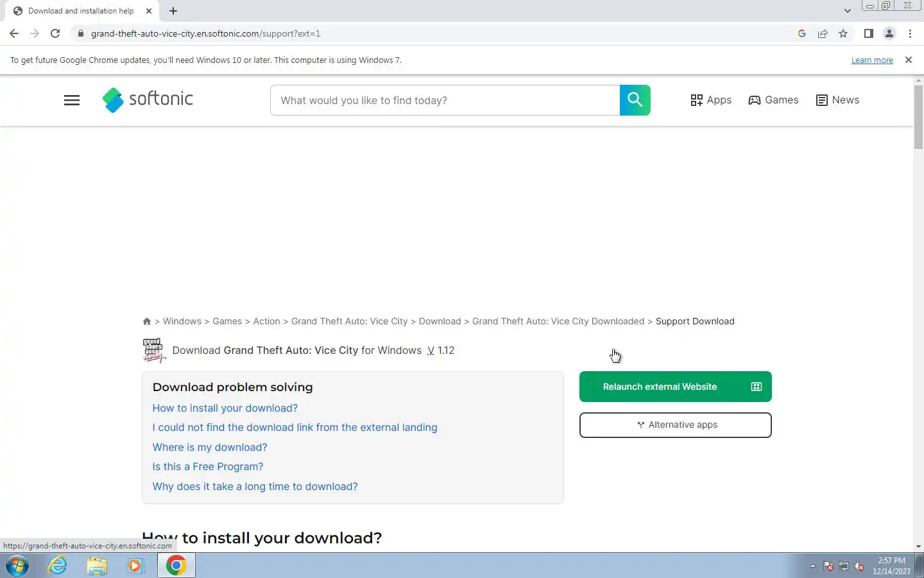Open the News section in header
Screen dimensions: 924x578
(837, 100)
